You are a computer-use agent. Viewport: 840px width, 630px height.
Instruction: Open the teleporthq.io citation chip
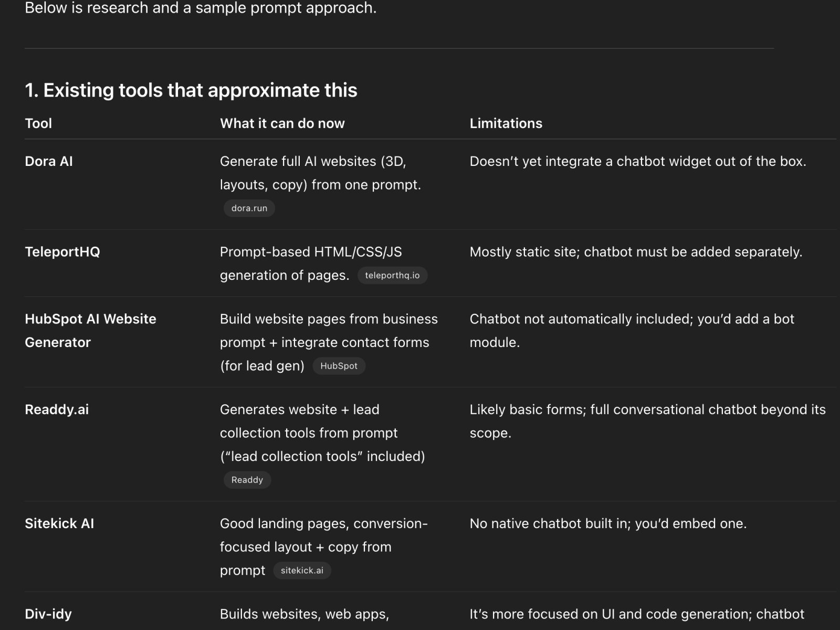[392, 276]
